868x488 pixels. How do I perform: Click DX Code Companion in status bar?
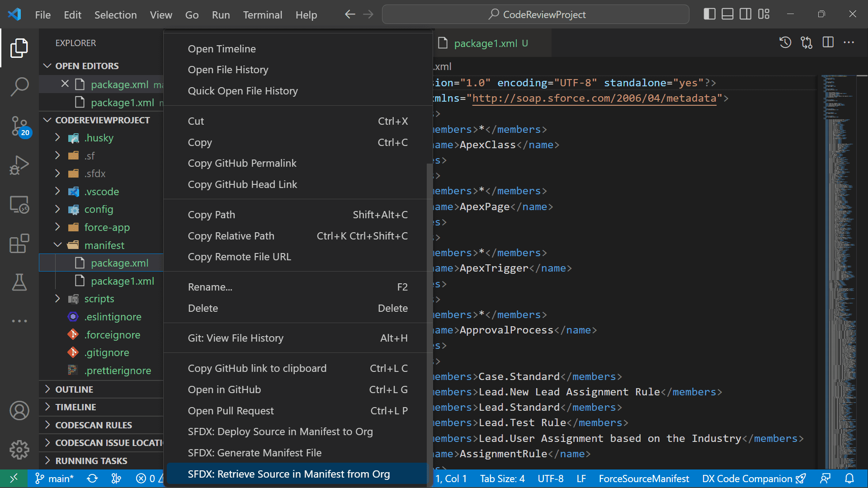click(x=754, y=479)
